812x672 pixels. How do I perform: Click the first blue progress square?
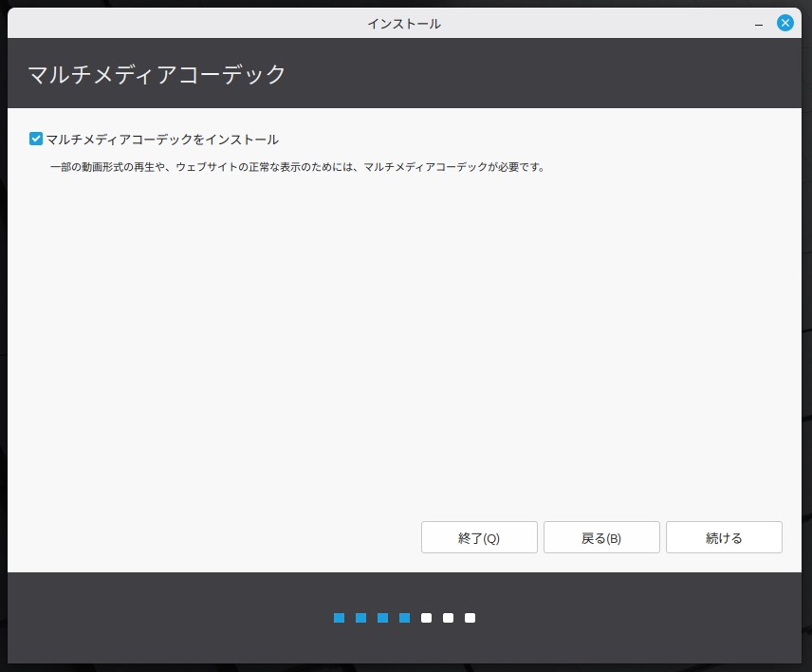(x=339, y=618)
